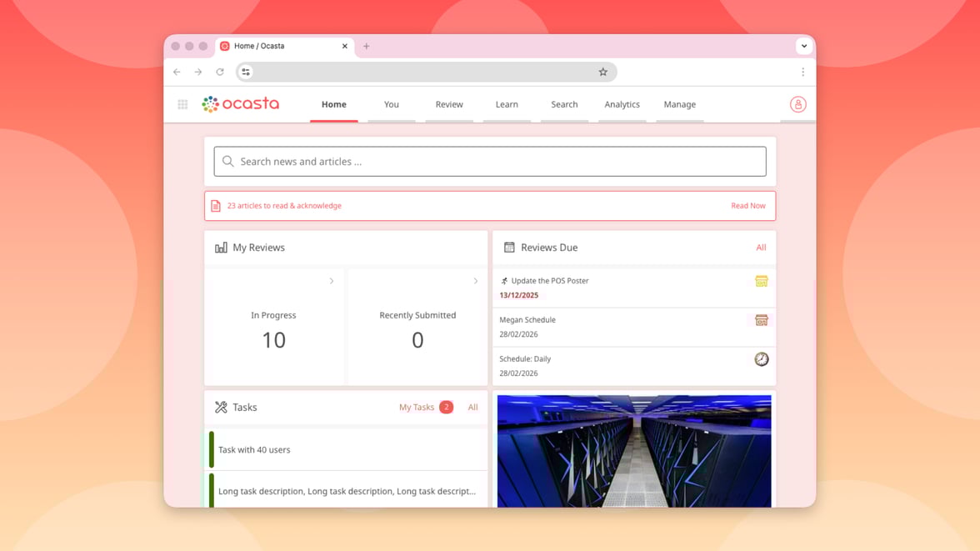The height and width of the screenshot is (551, 980).
Task: Open the browser tab list dropdown
Action: (803, 47)
